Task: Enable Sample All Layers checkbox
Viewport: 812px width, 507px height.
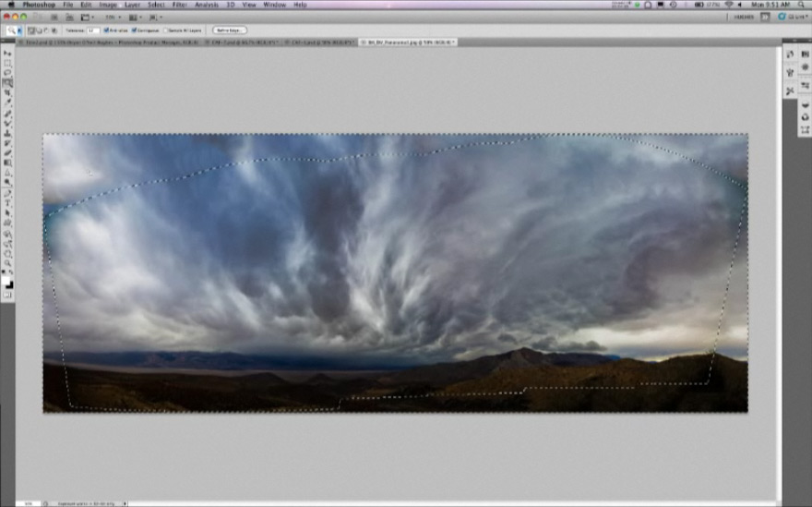Action: point(166,30)
